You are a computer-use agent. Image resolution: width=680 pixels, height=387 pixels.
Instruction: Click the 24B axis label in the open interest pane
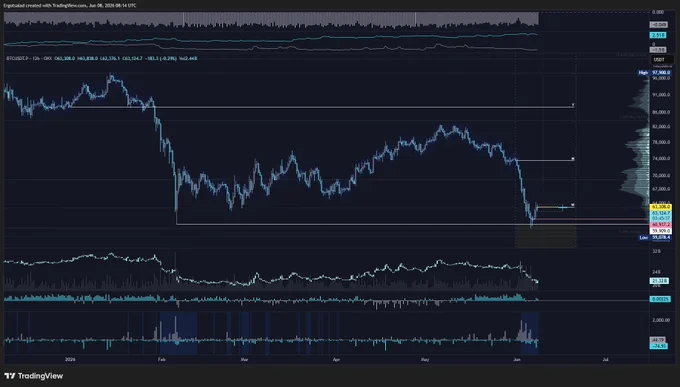click(x=656, y=272)
